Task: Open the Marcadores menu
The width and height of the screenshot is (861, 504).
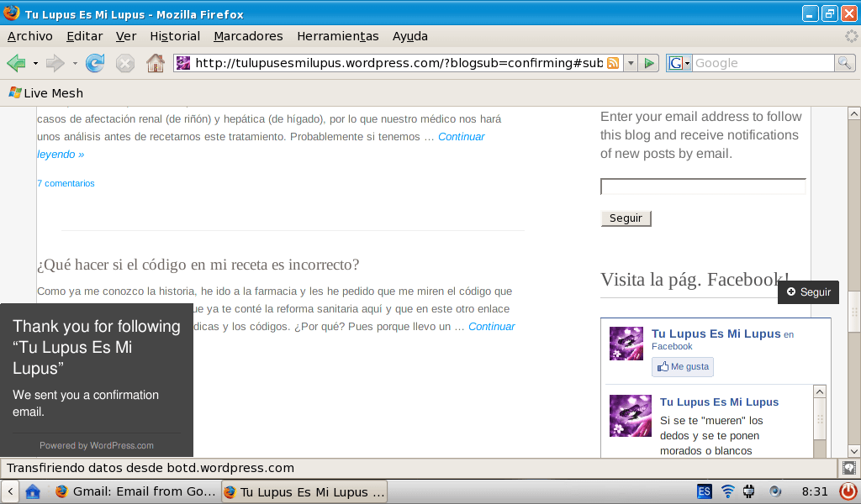Action: coord(248,36)
